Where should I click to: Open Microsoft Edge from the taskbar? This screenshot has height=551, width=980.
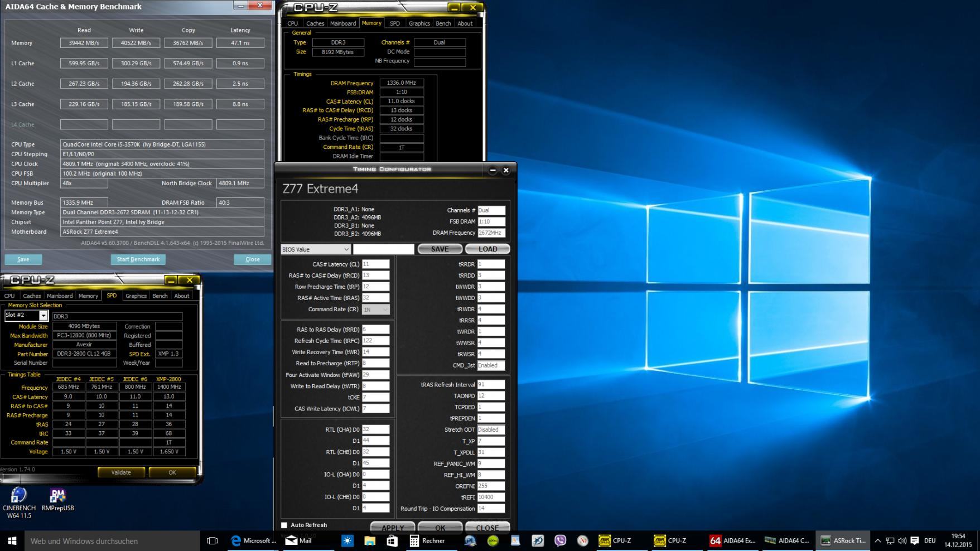pos(254,540)
